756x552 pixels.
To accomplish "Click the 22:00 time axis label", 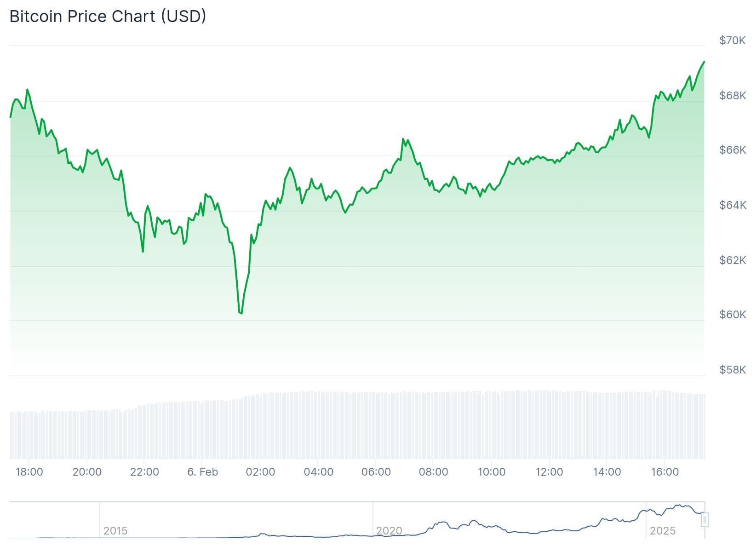I will point(144,472).
